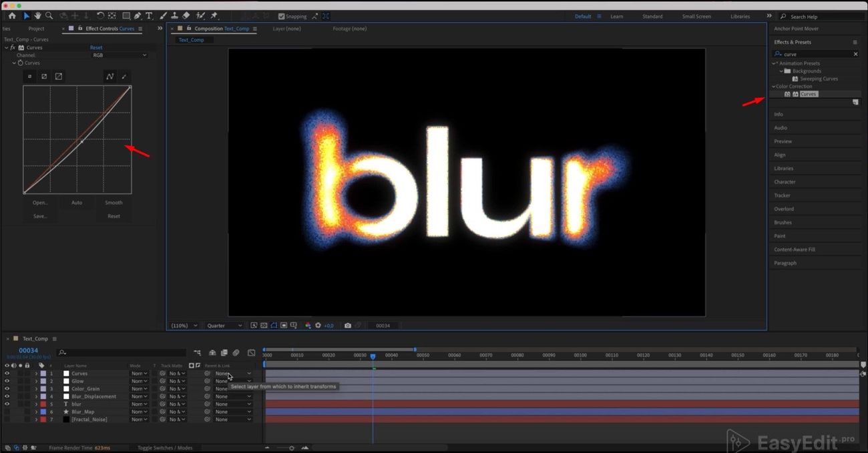
Task: Select the Eraser tool
Action: click(x=186, y=15)
